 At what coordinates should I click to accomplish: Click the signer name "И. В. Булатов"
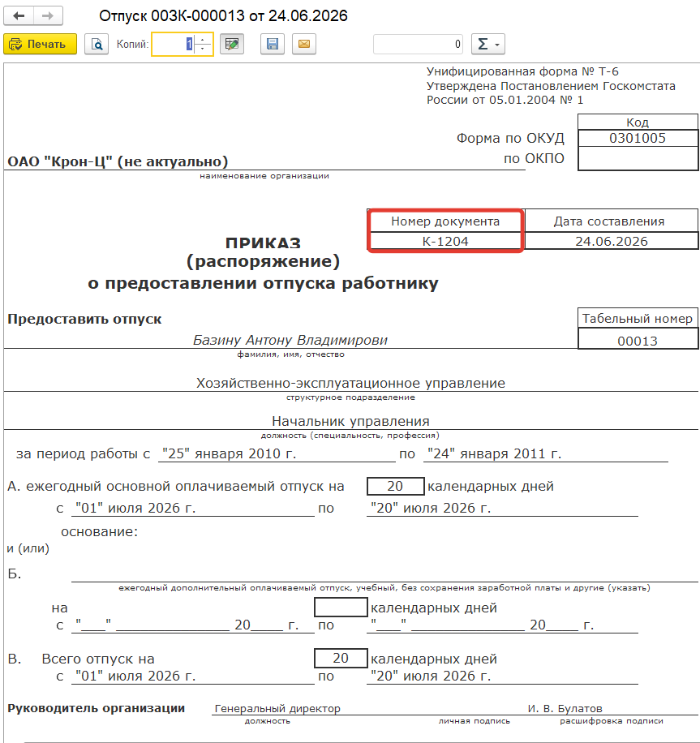[565, 708]
